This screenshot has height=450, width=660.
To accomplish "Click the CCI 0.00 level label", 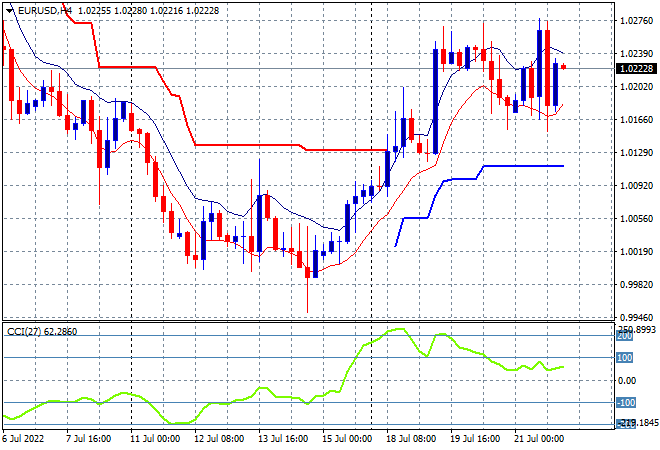I will click(x=626, y=380).
